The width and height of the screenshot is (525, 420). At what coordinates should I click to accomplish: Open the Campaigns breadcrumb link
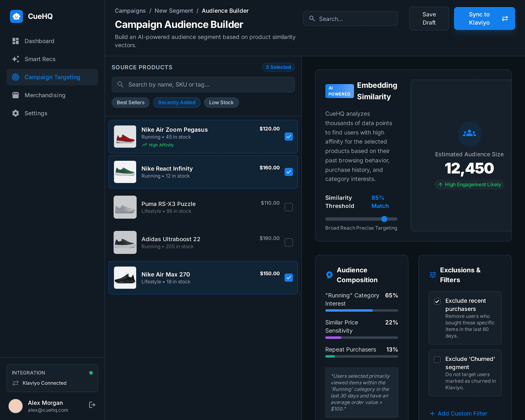coord(130,10)
